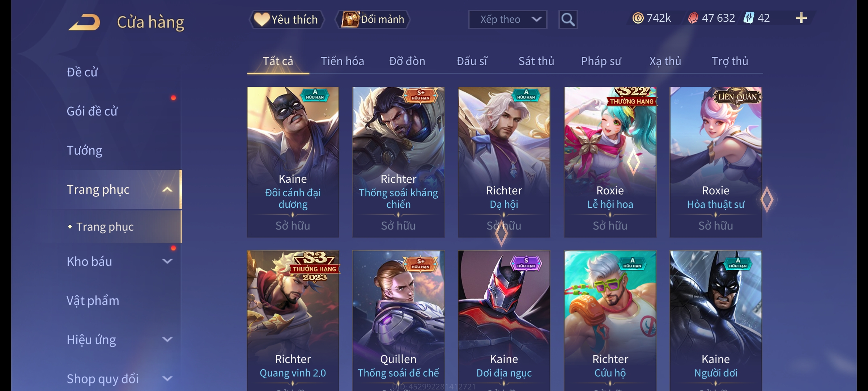Expand the Hiệu ứng sidebar section
Viewport: 868px width, 391px height.
coord(167,340)
